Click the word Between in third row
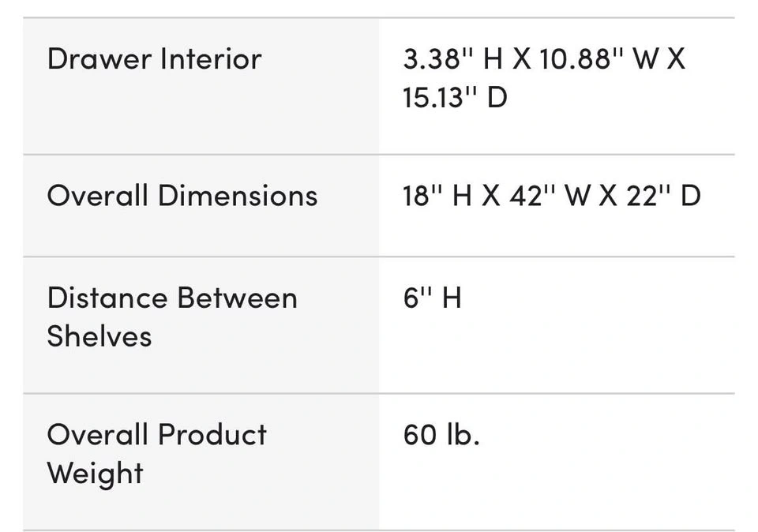 237,298
